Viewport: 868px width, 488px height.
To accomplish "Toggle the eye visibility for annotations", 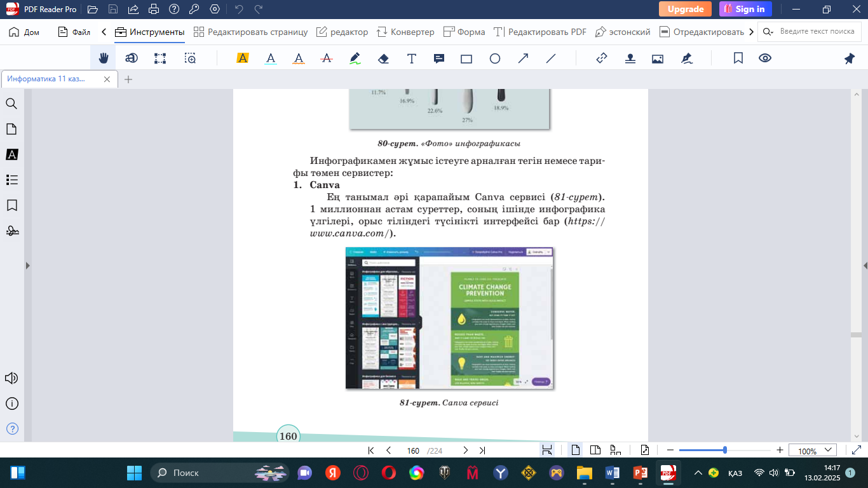I will 765,58.
